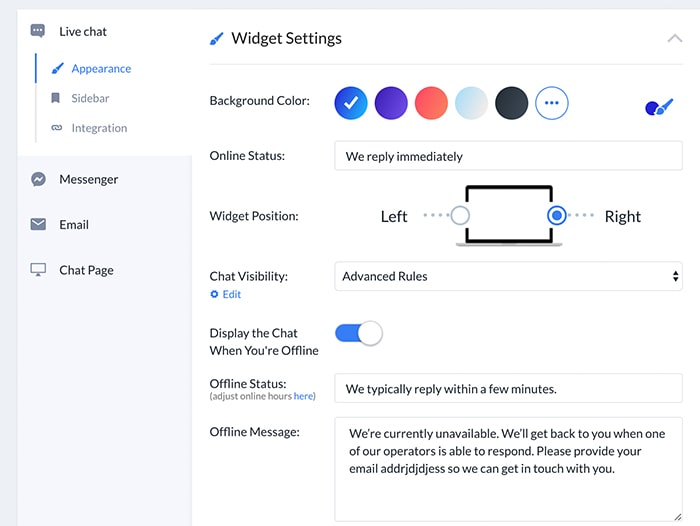Select Left widget position radio button
Screen dimensions: 700x526
[460, 215]
